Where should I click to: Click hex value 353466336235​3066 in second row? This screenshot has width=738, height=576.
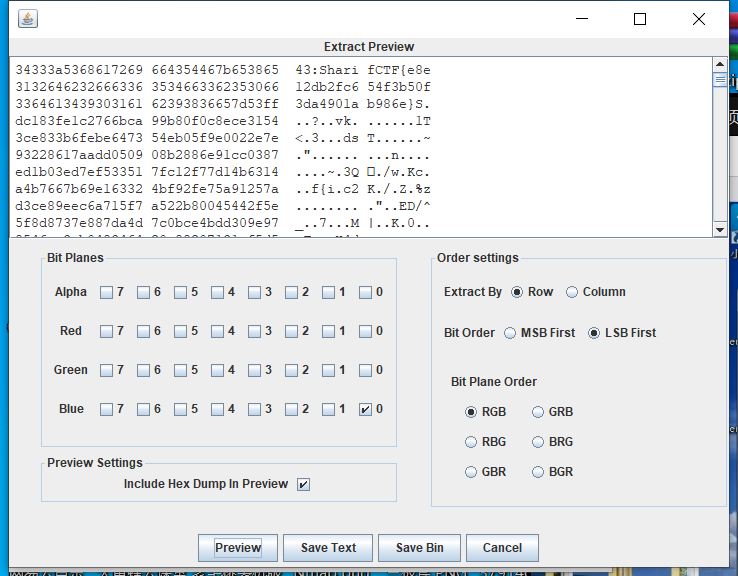215,87
